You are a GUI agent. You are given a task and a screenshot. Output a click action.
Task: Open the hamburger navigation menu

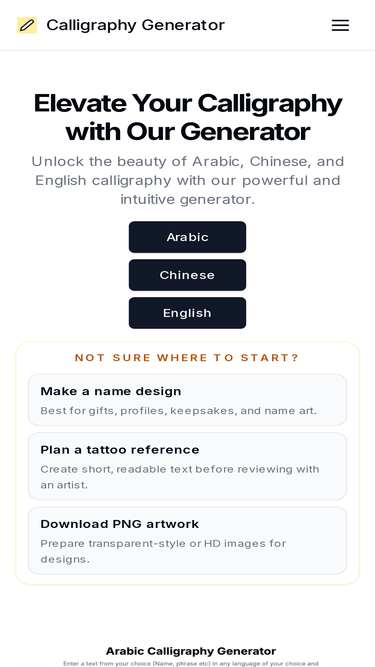340,25
